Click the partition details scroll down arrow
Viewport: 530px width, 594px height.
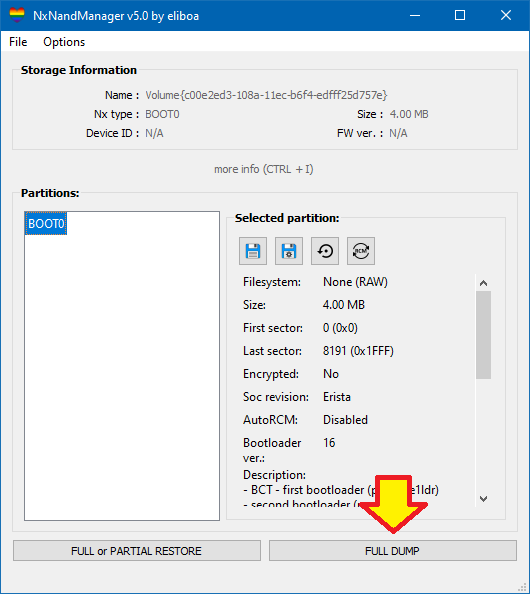pyautogui.click(x=483, y=499)
